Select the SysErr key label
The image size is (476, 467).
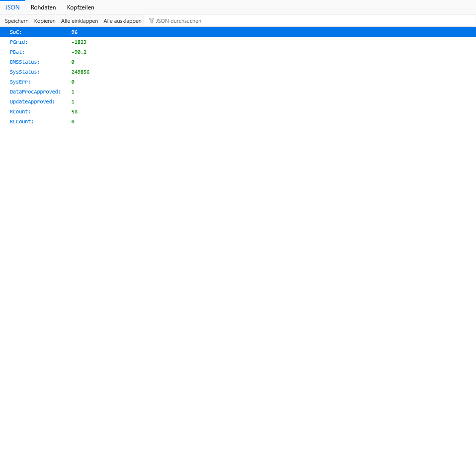click(20, 82)
